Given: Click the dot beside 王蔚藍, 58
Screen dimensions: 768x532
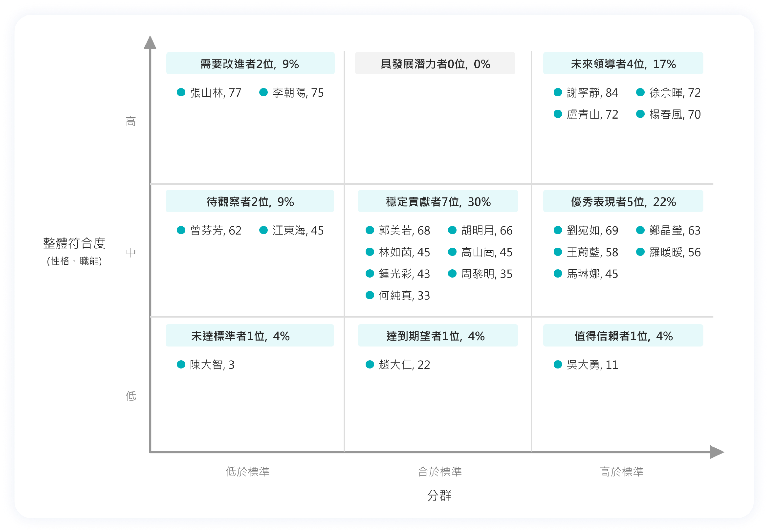Looking at the screenshot, I should (558, 252).
